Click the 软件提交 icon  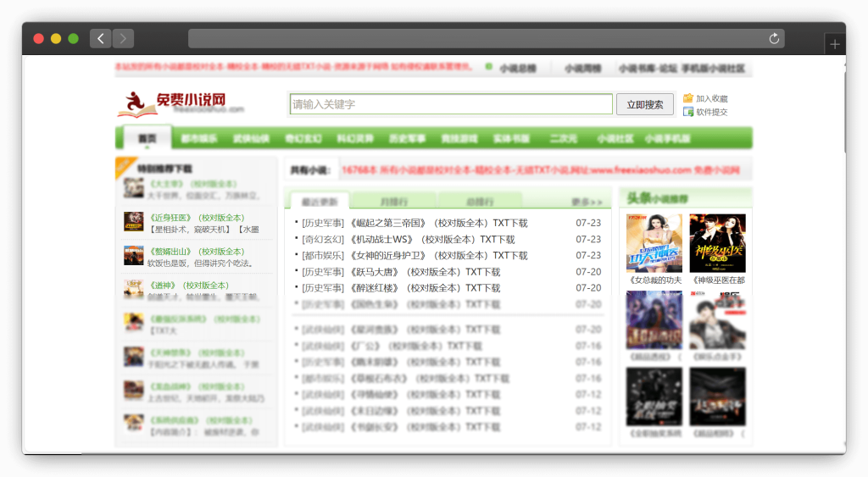688,112
